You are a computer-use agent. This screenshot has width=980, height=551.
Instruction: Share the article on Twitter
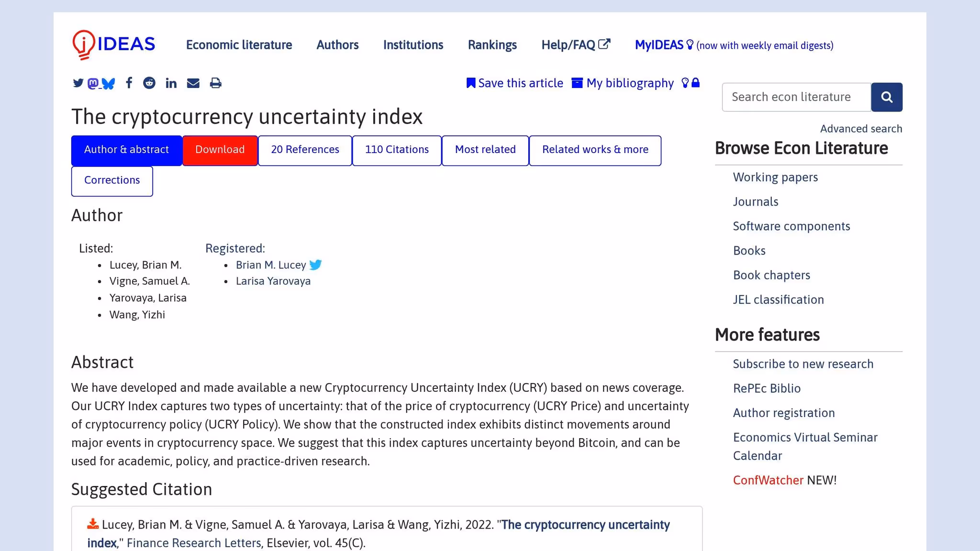tap(77, 83)
